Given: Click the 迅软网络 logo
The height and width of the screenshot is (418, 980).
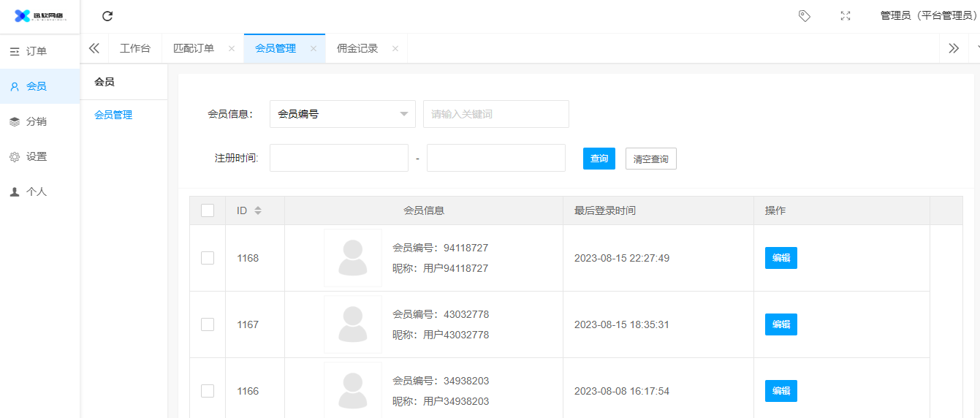Looking at the screenshot, I should point(39,16).
